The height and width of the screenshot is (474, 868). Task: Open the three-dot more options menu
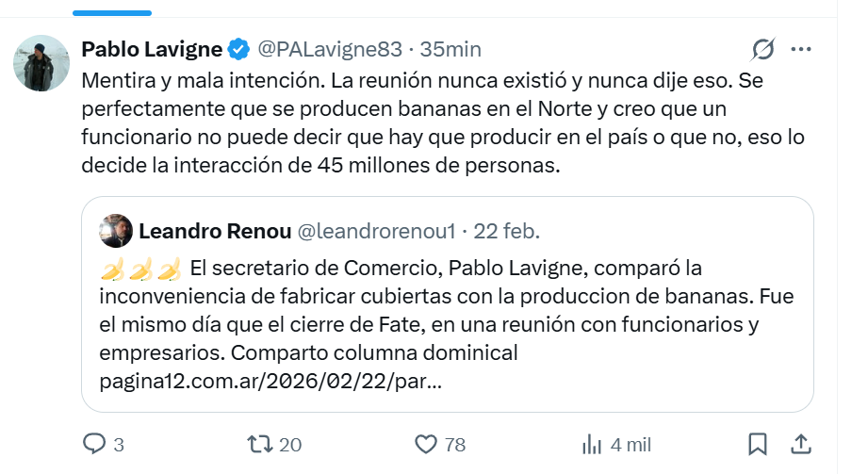coord(801,49)
